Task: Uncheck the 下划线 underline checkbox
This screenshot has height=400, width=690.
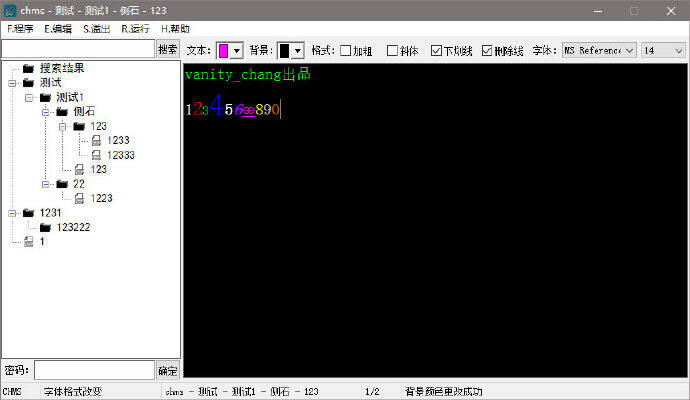Action: (437, 50)
